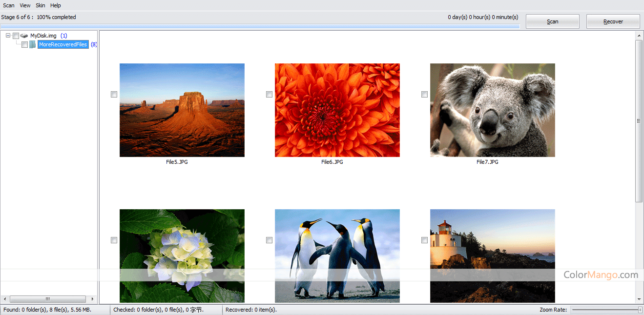Click the MyDisk.img disk drive icon

coord(24,36)
